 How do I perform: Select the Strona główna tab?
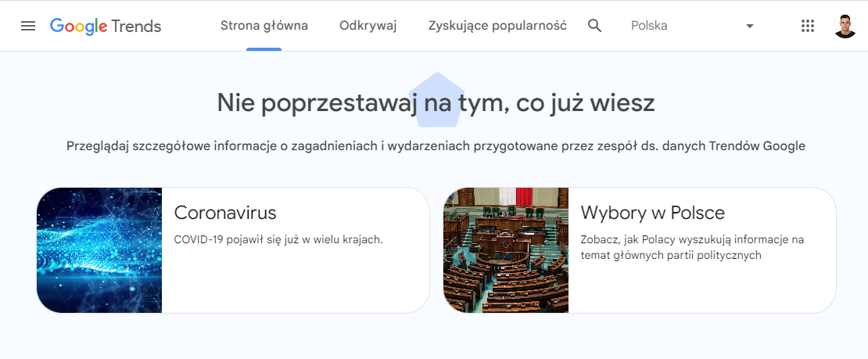pyautogui.click(x=264, y=26)
